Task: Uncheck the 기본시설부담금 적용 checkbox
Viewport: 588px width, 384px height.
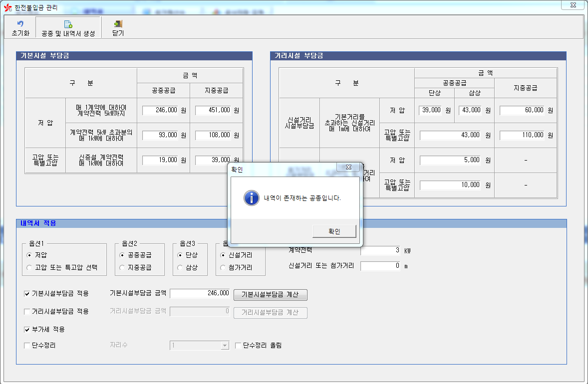Action: 27,294
